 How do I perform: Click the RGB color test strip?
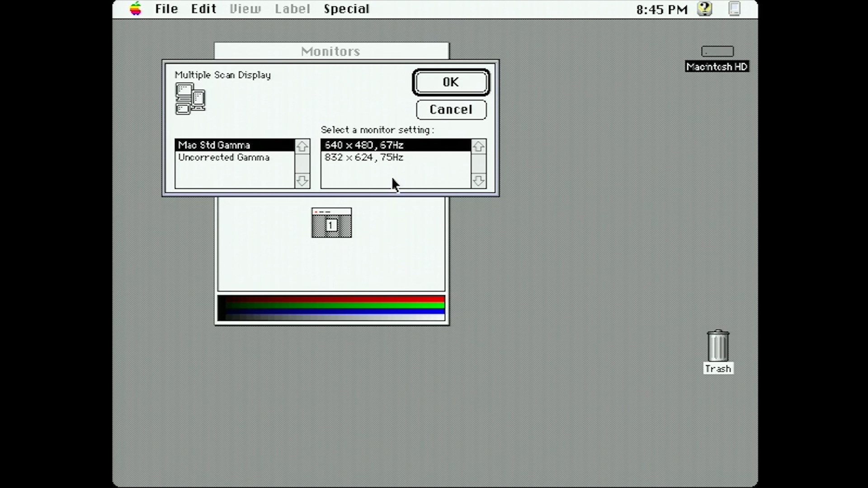click(331, 308)
